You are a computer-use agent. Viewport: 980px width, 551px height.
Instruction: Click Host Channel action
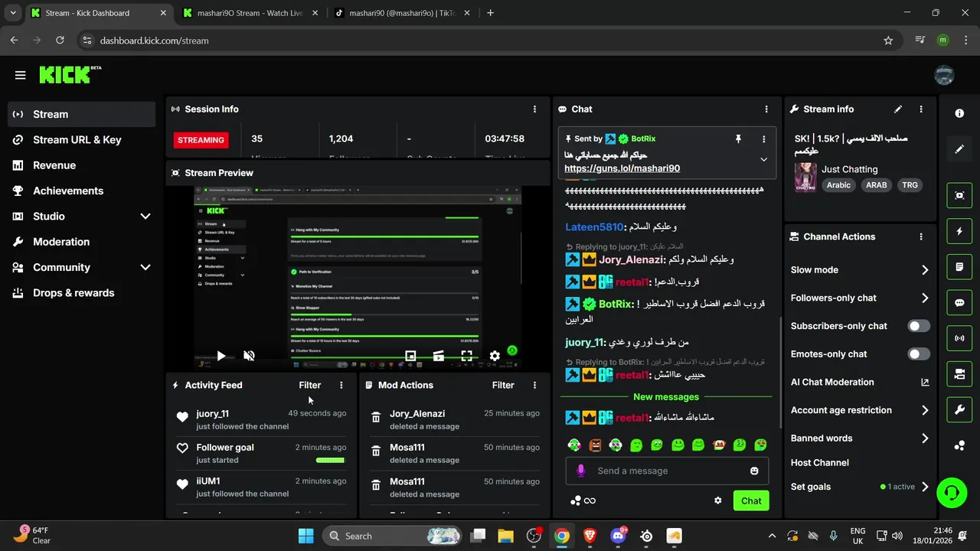pos(820,463)
